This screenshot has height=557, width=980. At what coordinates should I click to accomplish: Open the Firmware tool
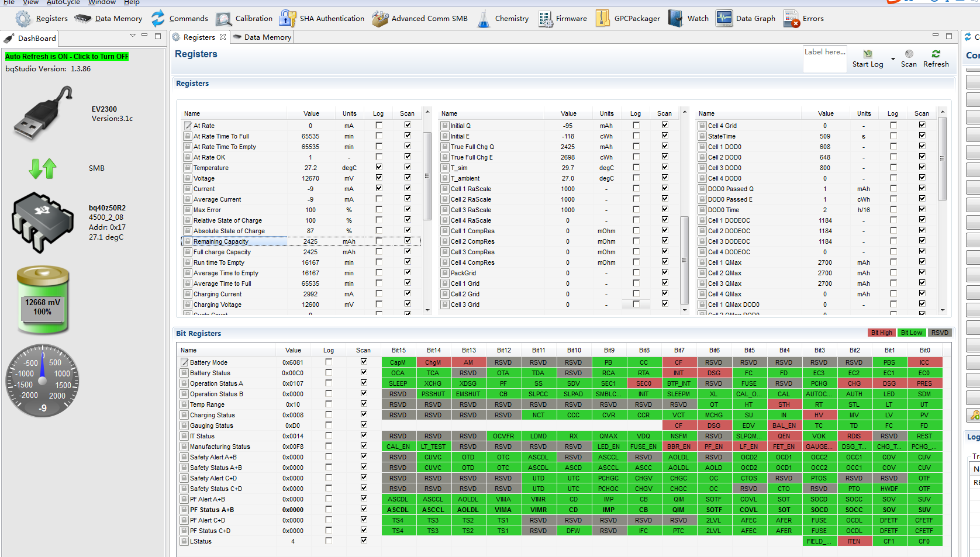click(563, 19)
